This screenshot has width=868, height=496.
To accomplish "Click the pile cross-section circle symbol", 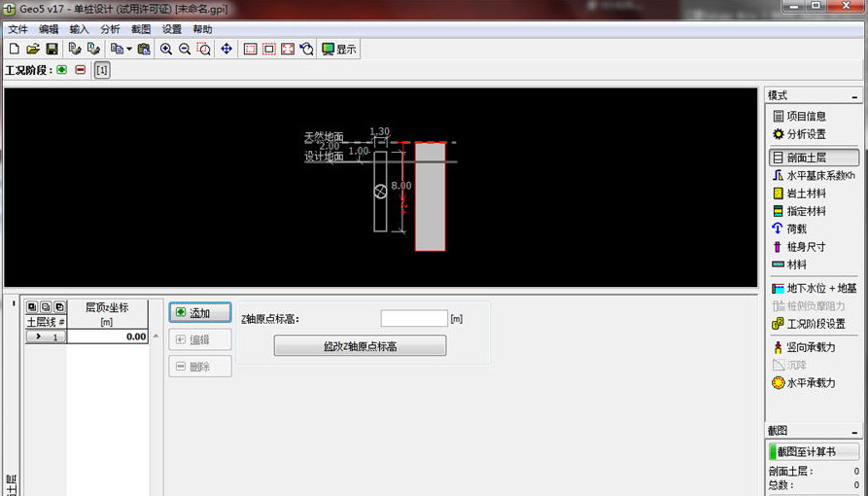I will 380,192.
